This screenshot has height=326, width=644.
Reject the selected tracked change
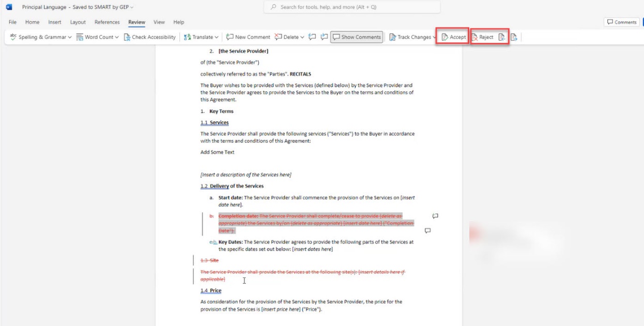coord(482,37)
